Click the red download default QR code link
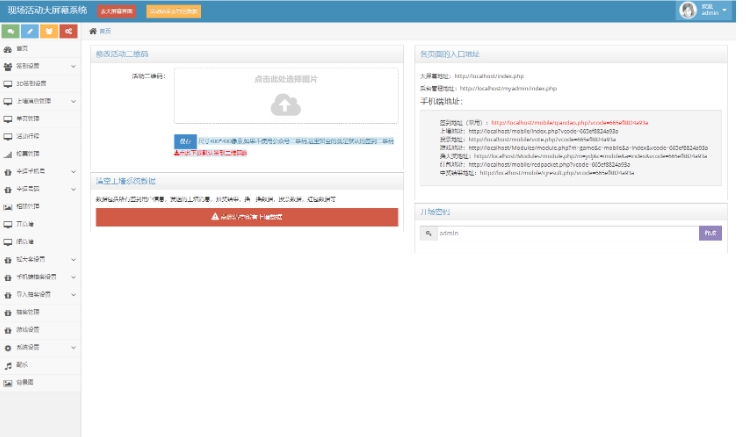This screenshot has width=746, height=437. coord(210,153)
